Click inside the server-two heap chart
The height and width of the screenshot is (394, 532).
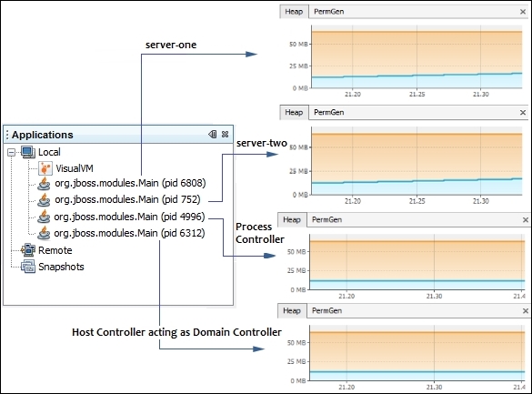click(x=417, y=161)
